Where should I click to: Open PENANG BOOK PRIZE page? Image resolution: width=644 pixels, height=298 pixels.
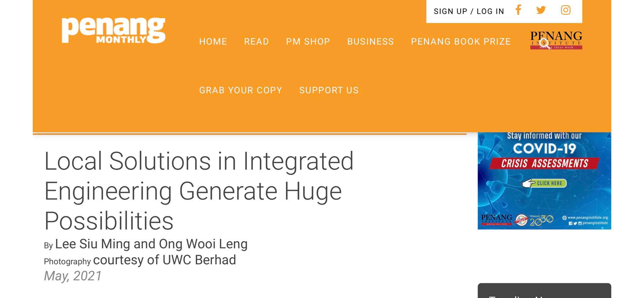click(x=461, y=42)
